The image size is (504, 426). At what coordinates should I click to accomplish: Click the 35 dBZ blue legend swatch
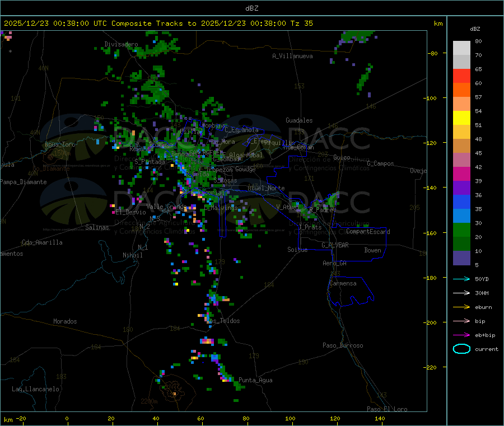[461, 202]
